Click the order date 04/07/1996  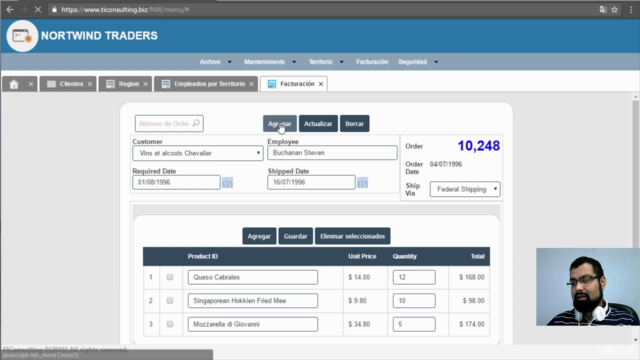coord(446,164)
